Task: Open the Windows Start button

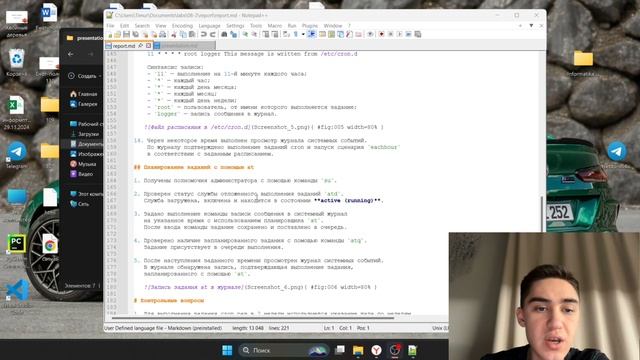Action: click(x=227, y=350)
